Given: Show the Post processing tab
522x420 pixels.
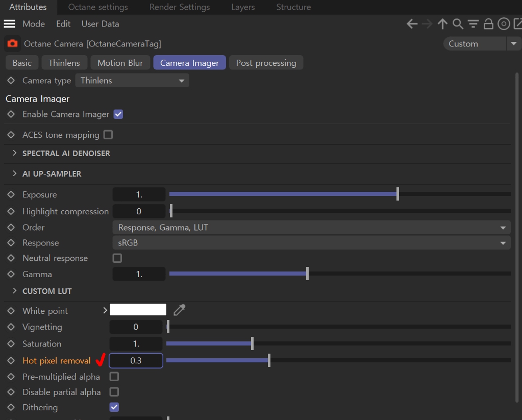Looking at the screenshot, I should [266, 63].
